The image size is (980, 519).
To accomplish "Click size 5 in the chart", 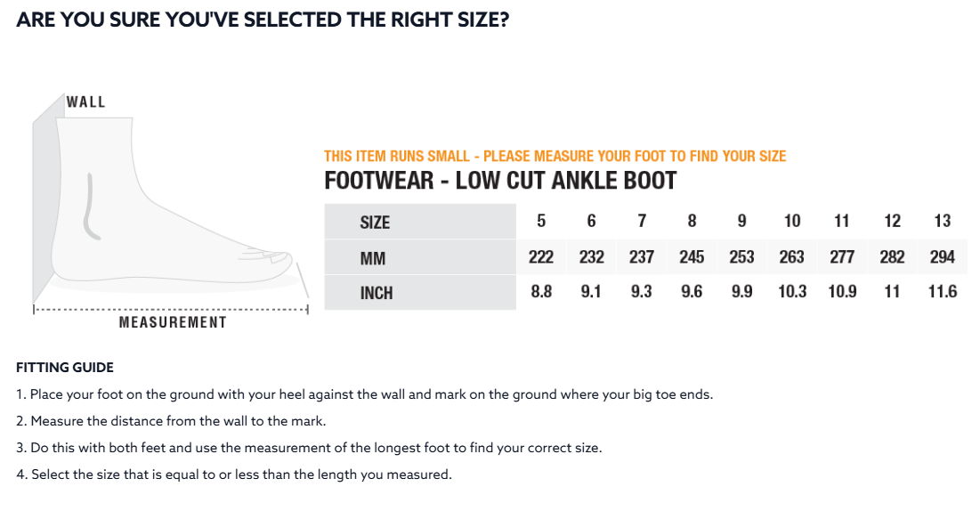I will [x=541, y=221].
